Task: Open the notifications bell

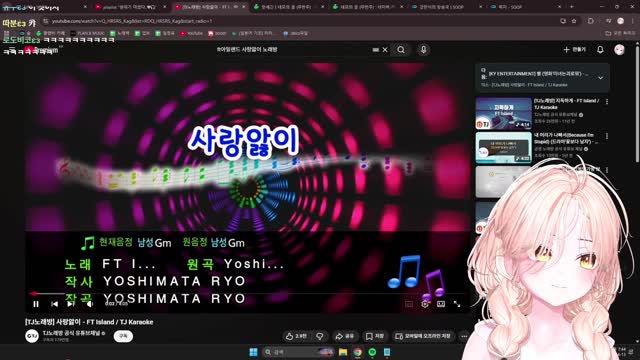Action: pyautogui.click(x=600, y=49)
